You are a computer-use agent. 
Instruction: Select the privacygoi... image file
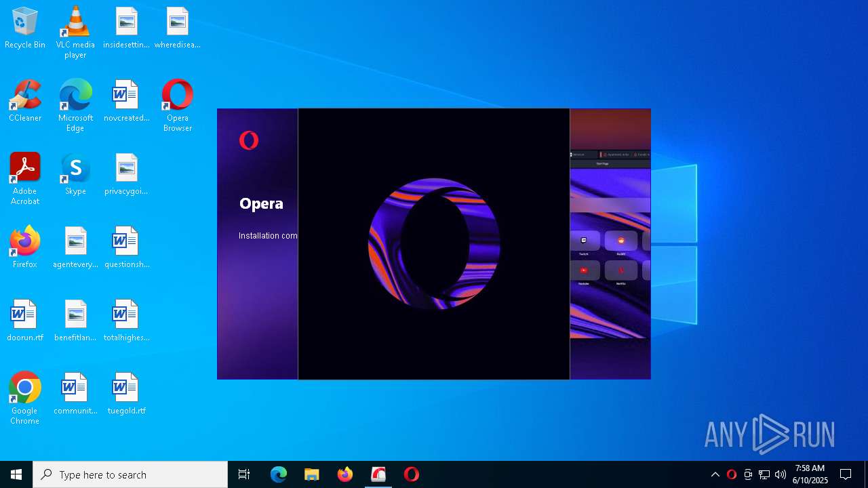tap(126, 175)
